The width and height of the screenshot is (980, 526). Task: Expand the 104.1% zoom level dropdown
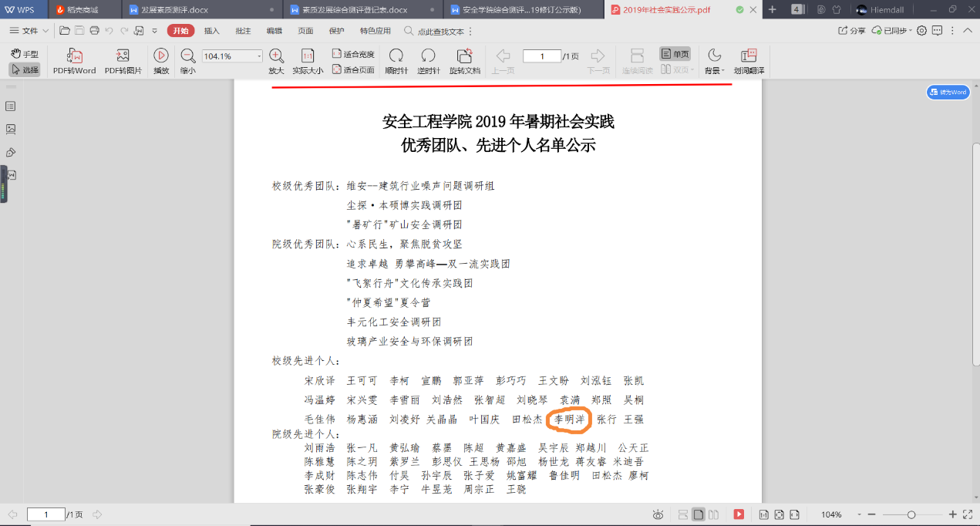pos(259,56)
